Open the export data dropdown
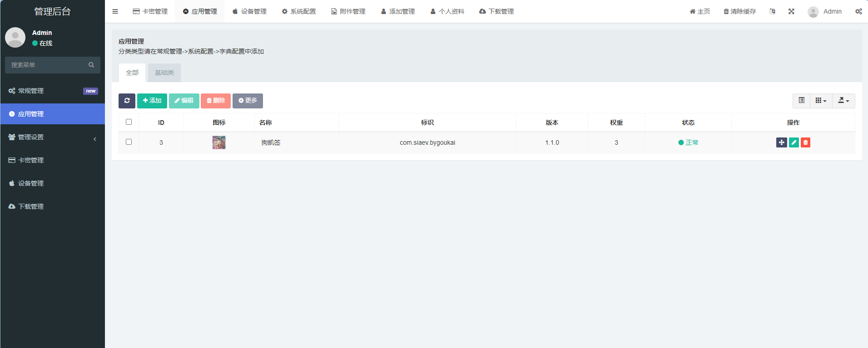Viewport: 868px width, 348px height. click(843, 101)
